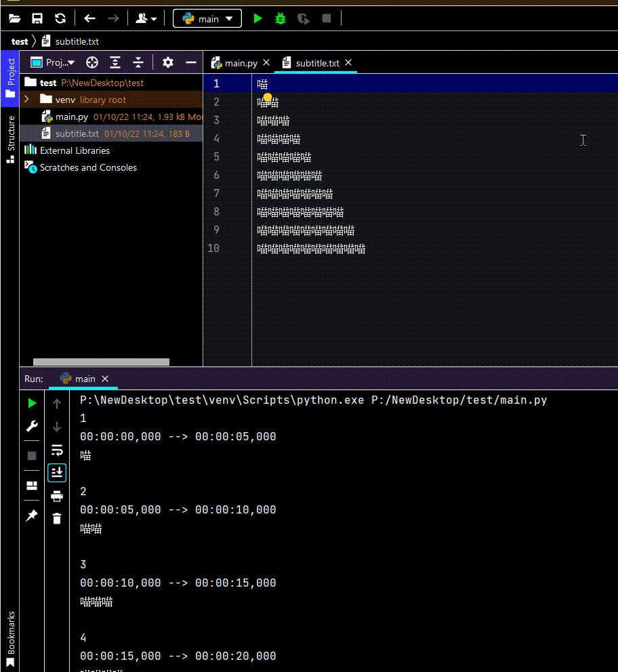618x672 pixels.
Task: Click the Project panel horizontal scrollbar
Action: point(101,362)
